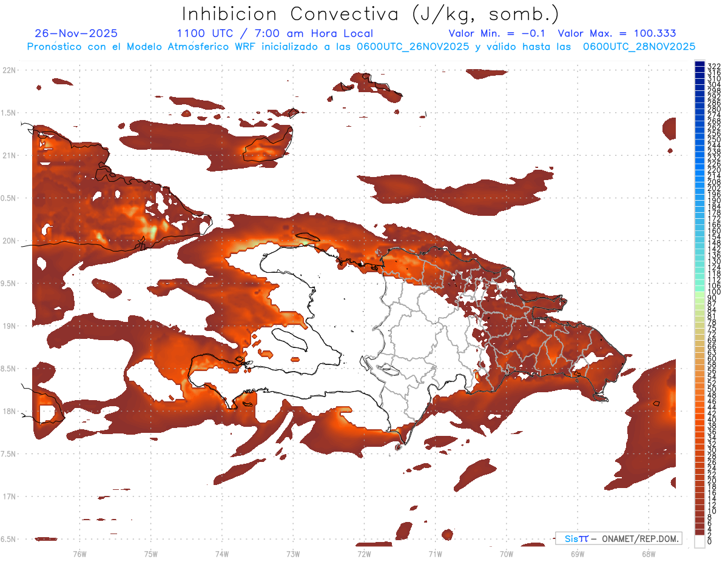Click the '20N' latitude label
Viewport: 728px width, 562px height.
pos(9,241)
